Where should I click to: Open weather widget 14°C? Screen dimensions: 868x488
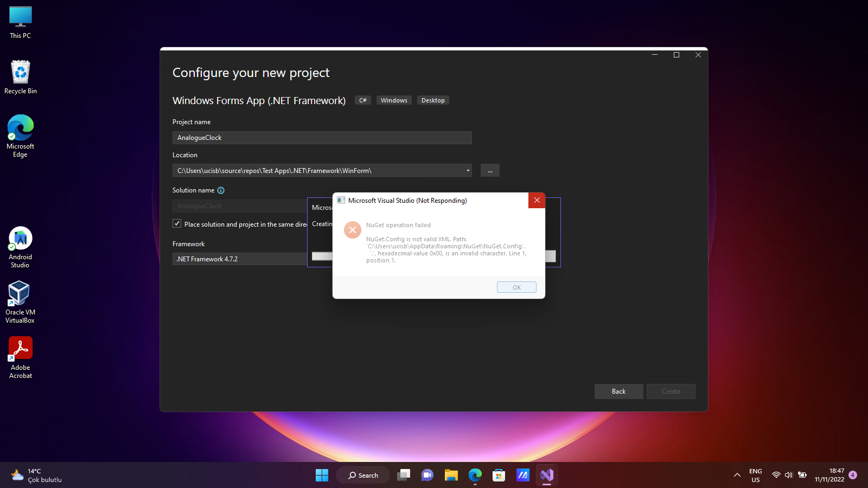(x=36, y=476)
